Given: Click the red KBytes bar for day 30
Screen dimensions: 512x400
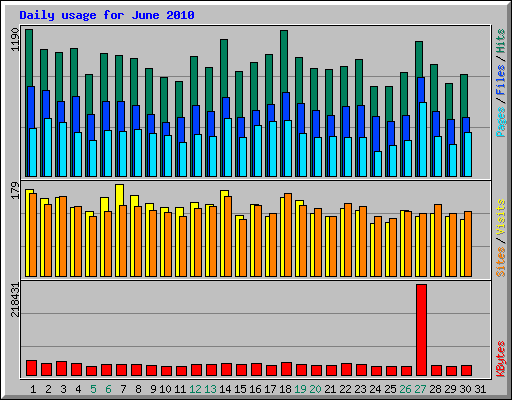Looking at the screenshot, I should tap(466, 370).
